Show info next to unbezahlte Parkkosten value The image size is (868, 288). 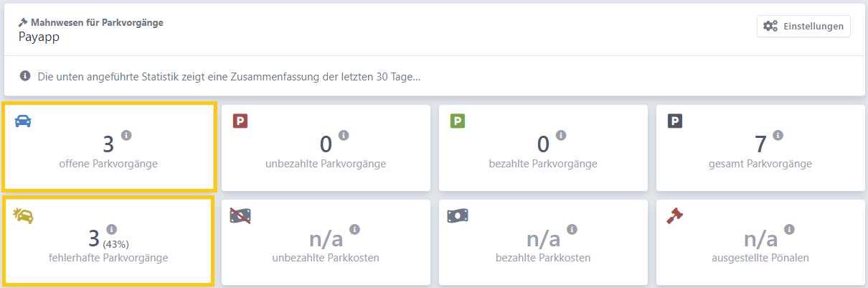coord(354,229)
